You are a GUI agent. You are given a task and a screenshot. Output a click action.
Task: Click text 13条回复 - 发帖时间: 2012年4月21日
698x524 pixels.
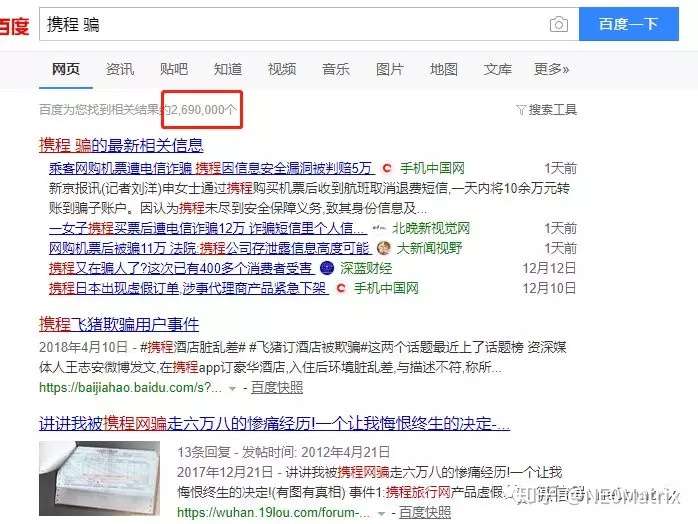pyautogui.click(x=284, y=452)
